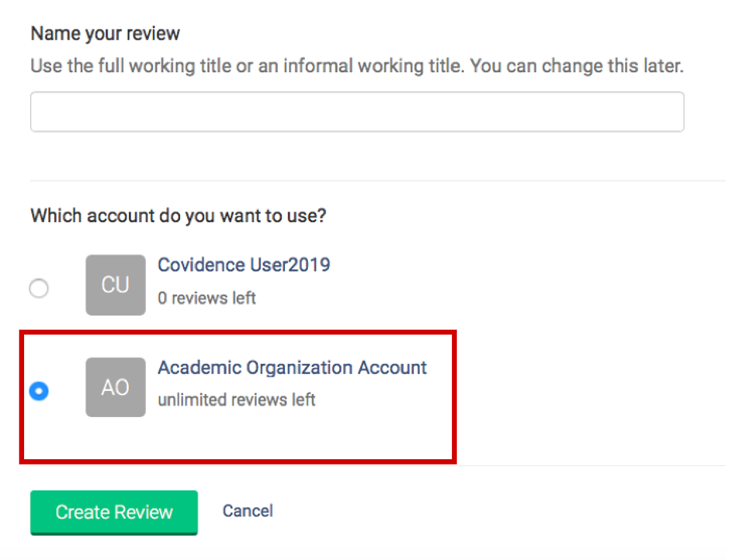Viewport: 756px width, 560px height.
Task: Click the green Create Review button
Action: tap(114, 512)
